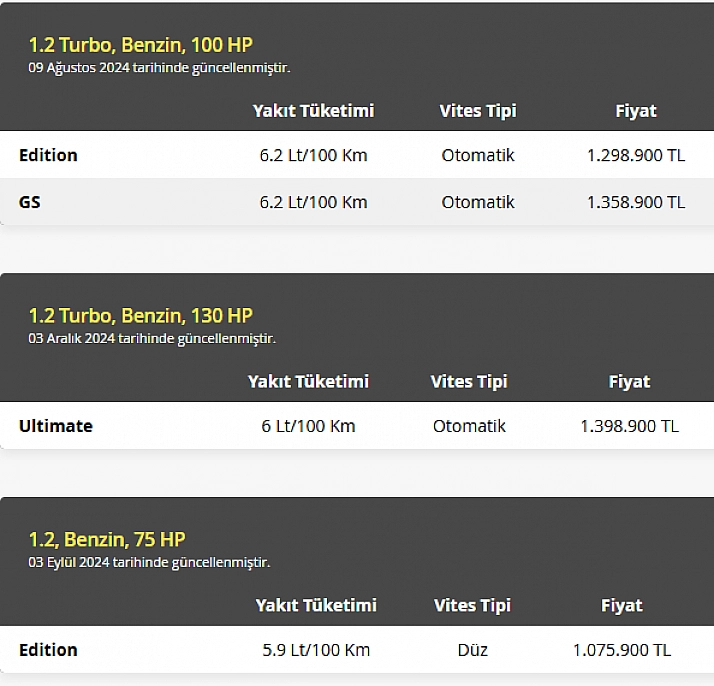Screen dimensions: 714x686
Task: Click the Düz transmission cell
Action: coord(473,650)
